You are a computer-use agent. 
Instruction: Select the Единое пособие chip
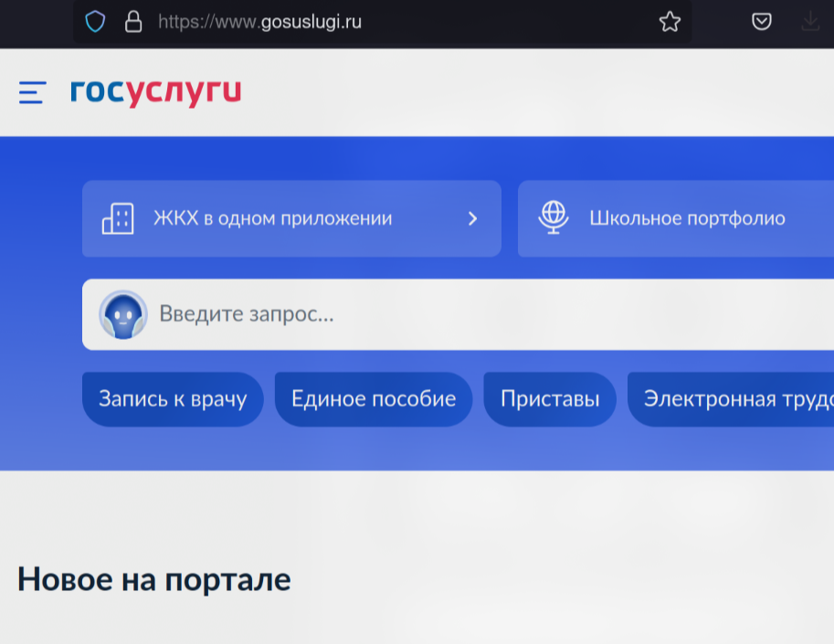tap(374, 399)
